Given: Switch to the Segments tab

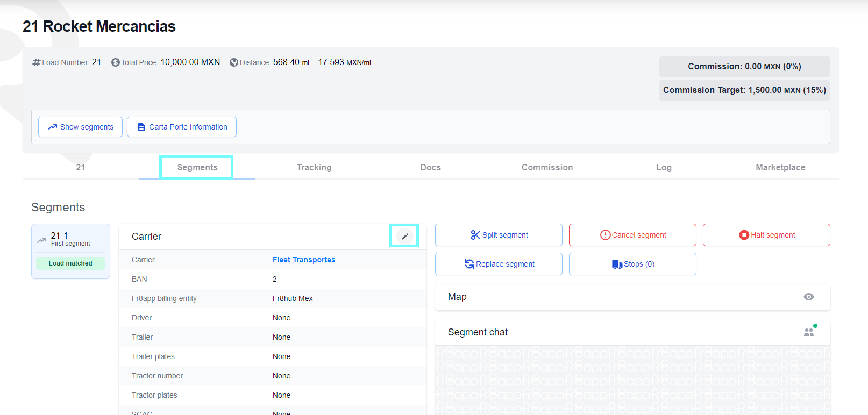Looking at the screenshot, I should 197,167.
